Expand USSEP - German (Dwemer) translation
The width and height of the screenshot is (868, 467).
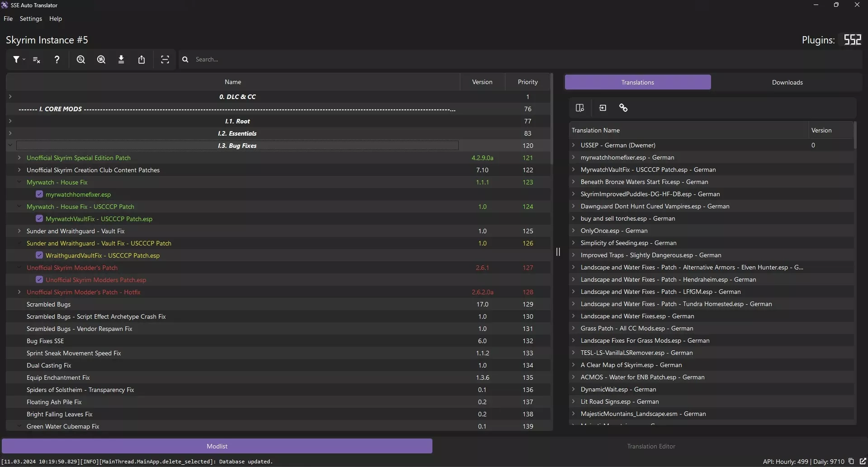tap(574, 145)
